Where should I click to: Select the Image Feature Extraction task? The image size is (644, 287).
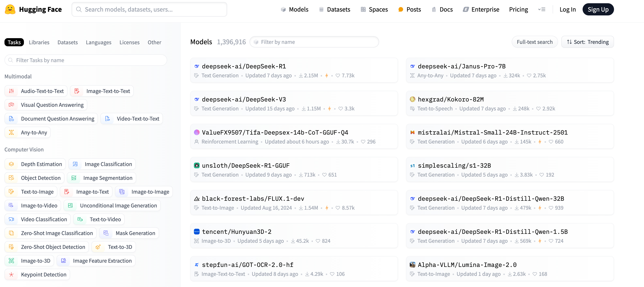pyautogui.click(x=96, y=261)
